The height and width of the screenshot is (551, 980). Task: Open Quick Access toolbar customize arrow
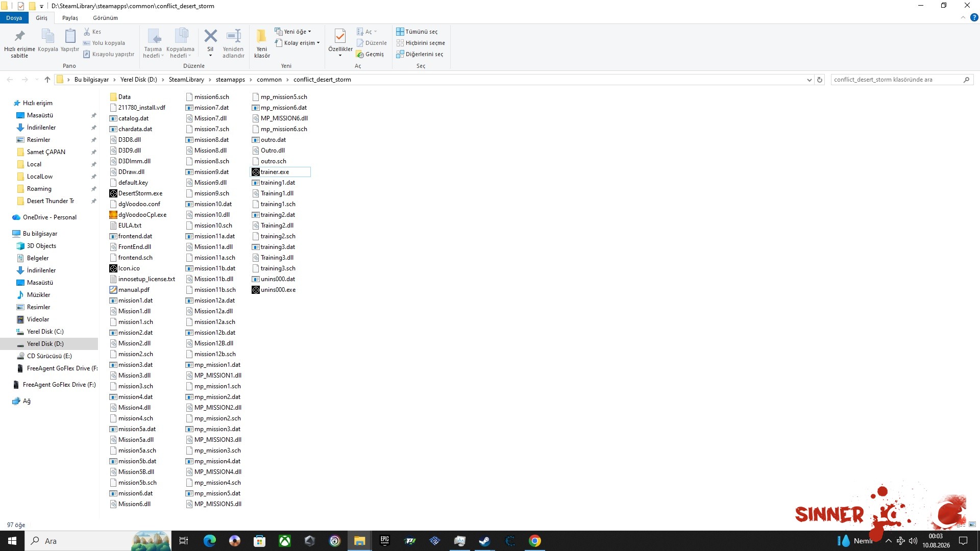coord(42,6)
